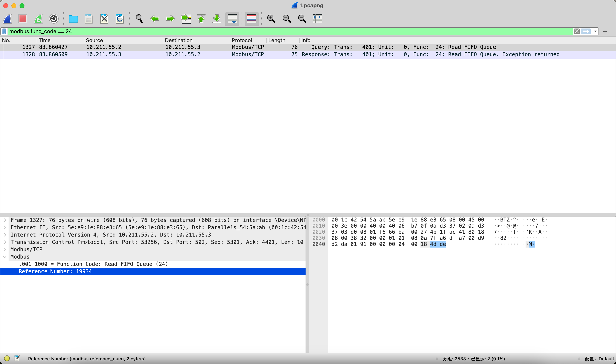This screenshot has height=364, width=616.
Task: Jump to the first packet
Action: pos(201,19)
